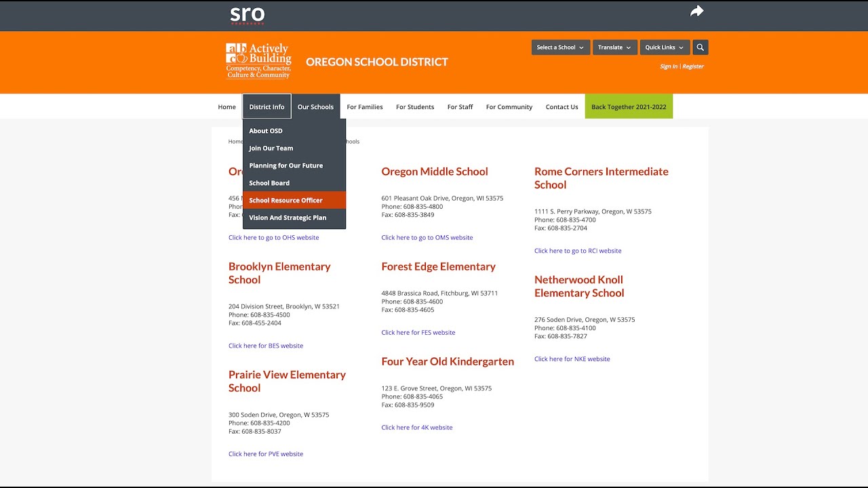Open the Our Schools menu
Viewport: 868px width, 488px height.
(316, 107)
